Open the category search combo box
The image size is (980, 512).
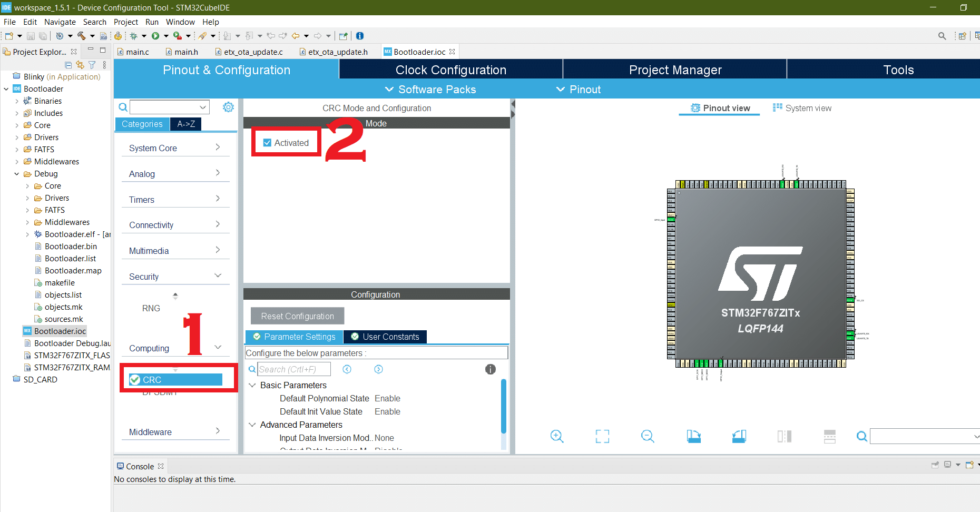(x=170, y=107)
